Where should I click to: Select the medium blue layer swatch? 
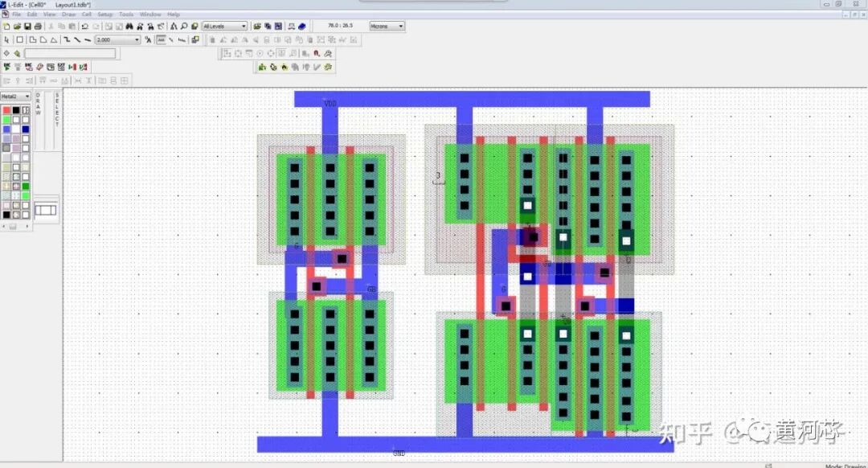pyautogui.click(x=6, y=129)
